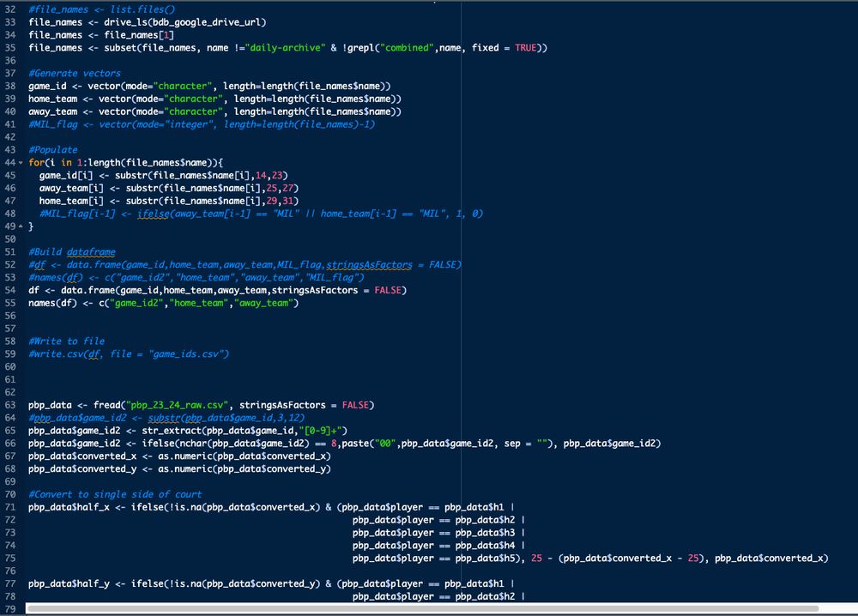Click "str_extract" on line 65
The width and height of the screenshot is (858, 616).
point(172,431)
